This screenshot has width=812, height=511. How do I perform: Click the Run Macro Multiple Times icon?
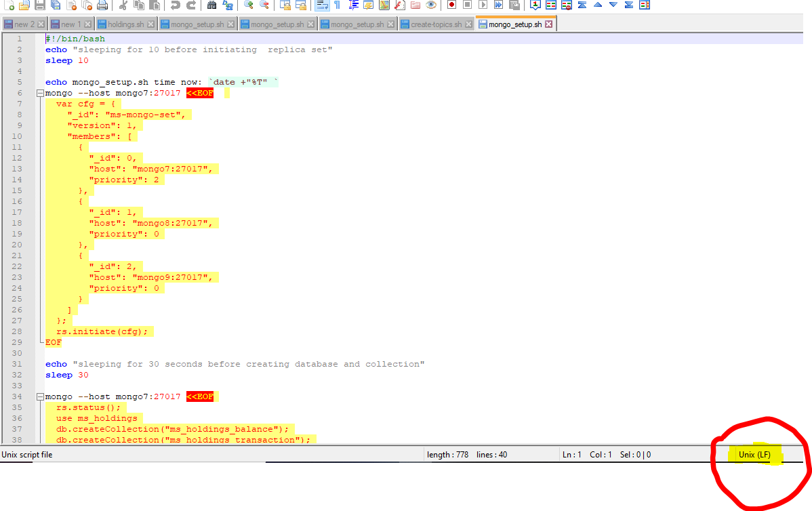tap(498, 5)
